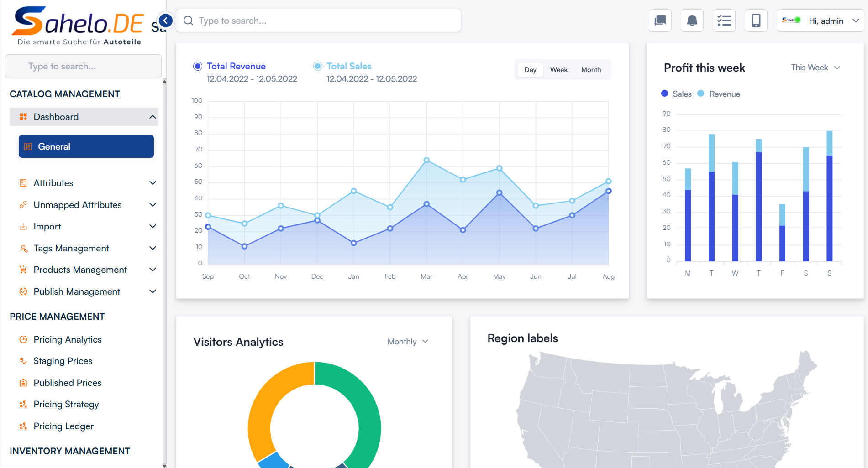Click the 'INVENTORY MANAGEMENT' section label

[70, 451]
